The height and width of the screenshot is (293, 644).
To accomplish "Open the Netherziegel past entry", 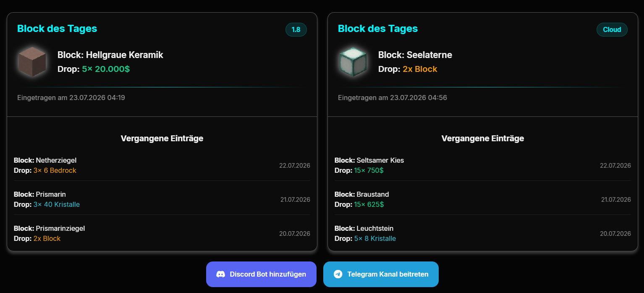I will 162,165.
